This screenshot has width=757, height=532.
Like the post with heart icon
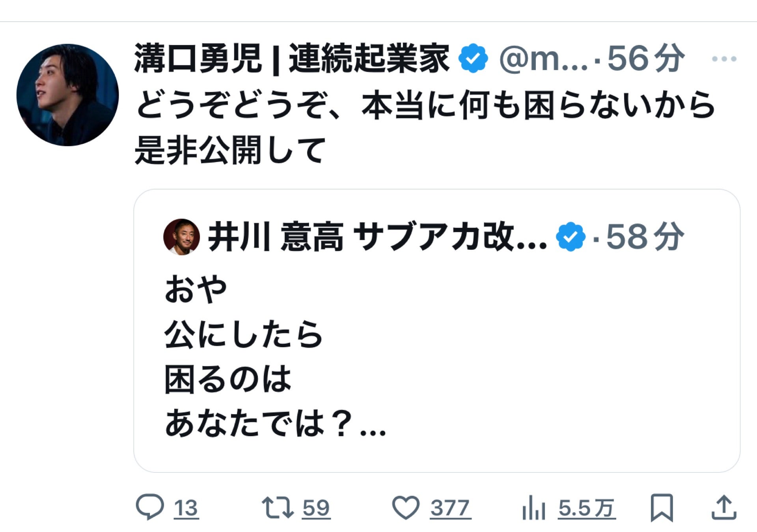(406, 508)
